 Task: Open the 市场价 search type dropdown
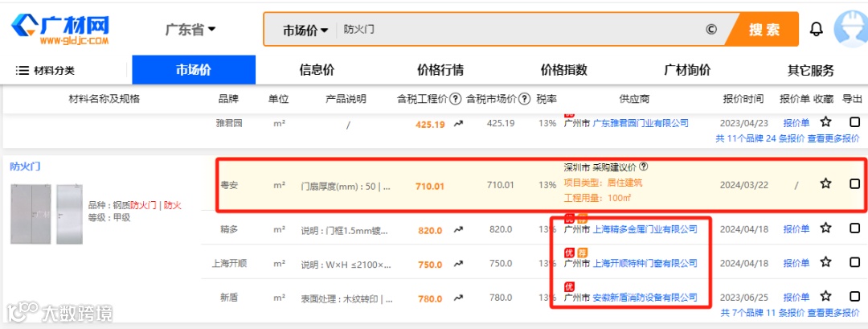pos(305,30)
